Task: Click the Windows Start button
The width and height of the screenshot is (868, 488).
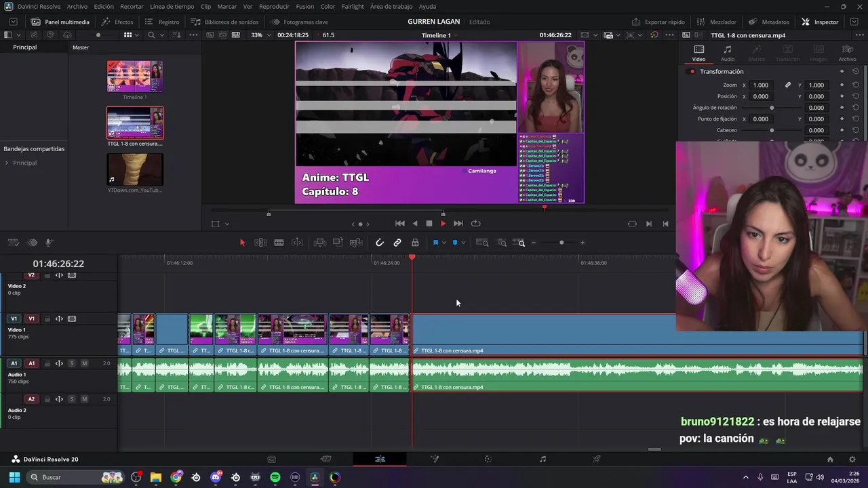Action: pos(14,477)
